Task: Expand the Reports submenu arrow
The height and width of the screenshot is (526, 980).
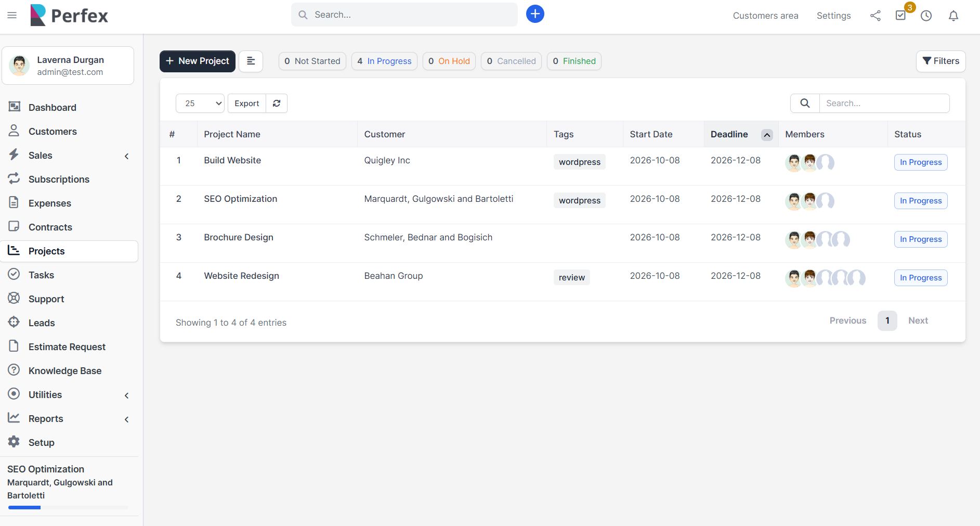Action: click(126, 419)
